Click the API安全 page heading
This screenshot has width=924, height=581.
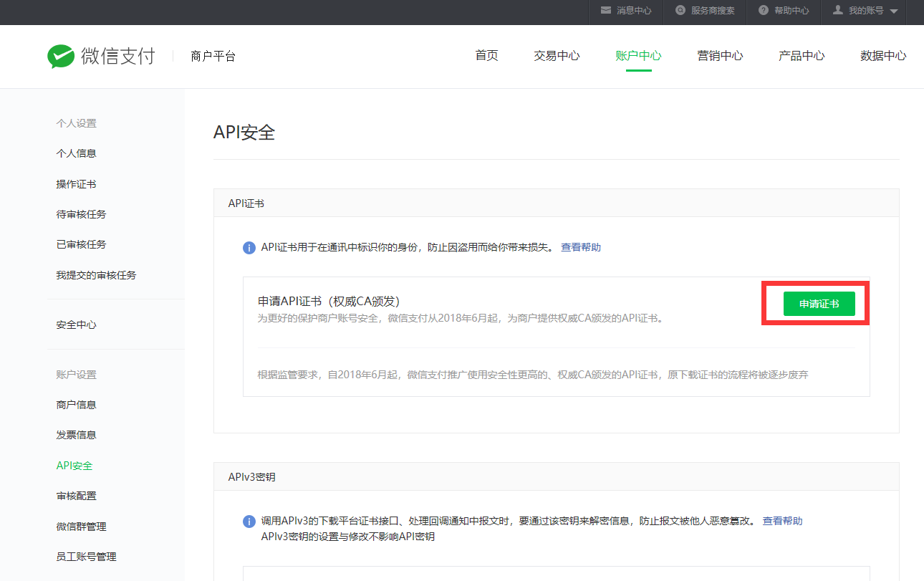(244, 133)
